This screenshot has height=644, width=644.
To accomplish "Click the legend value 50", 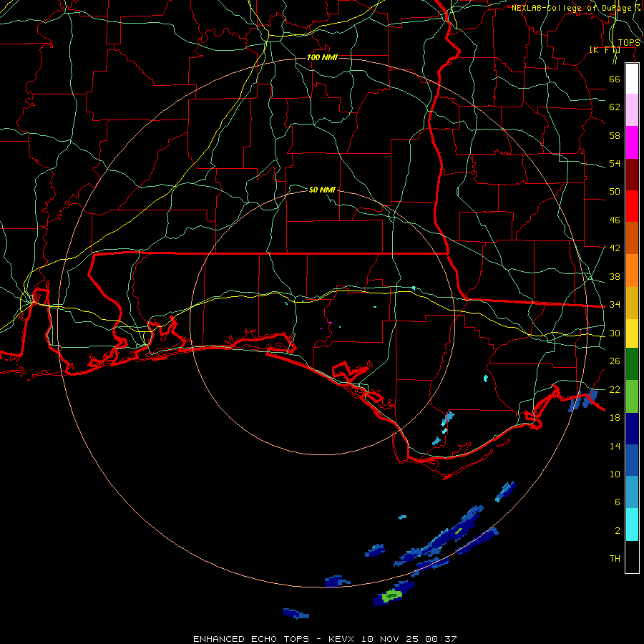I will tap(615, 192).
